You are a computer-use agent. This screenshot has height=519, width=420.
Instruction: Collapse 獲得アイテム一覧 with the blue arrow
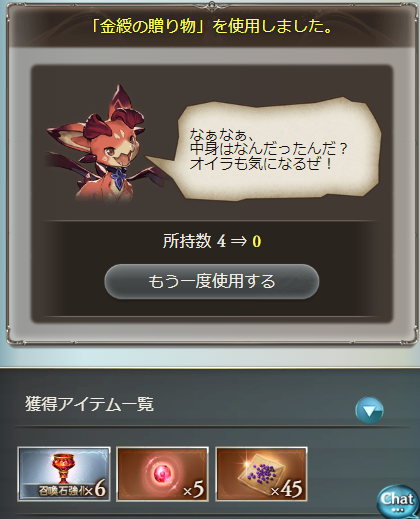pyautogui.click(x=369, y=411)
